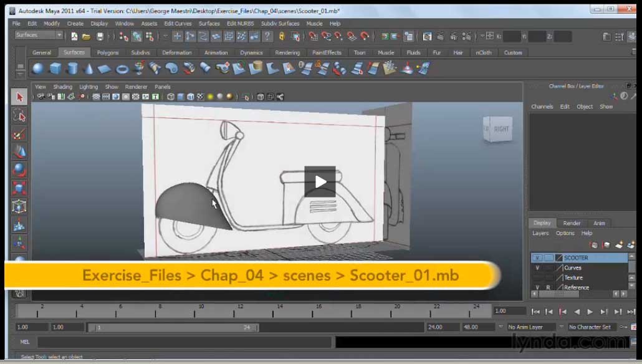Switch to the Render layer tab
The image size is (642, 364).
pyautogui.click(x=572, y=223)
